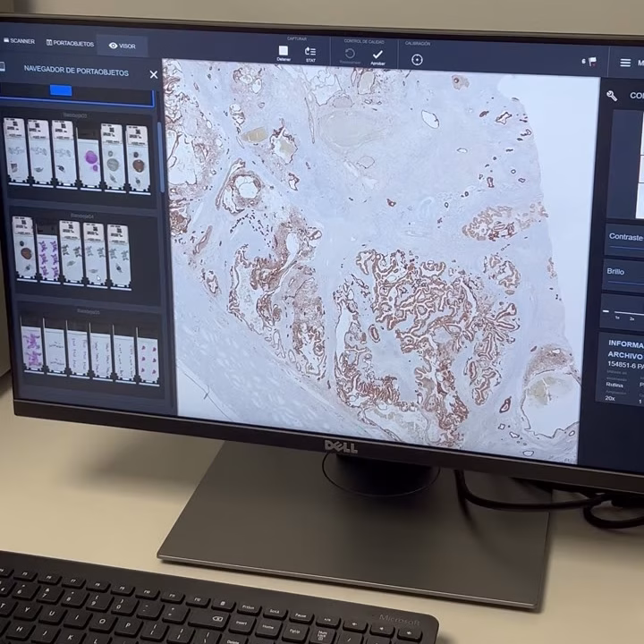Click the minus button on zoom slider
644x644 pixels.
606,311
